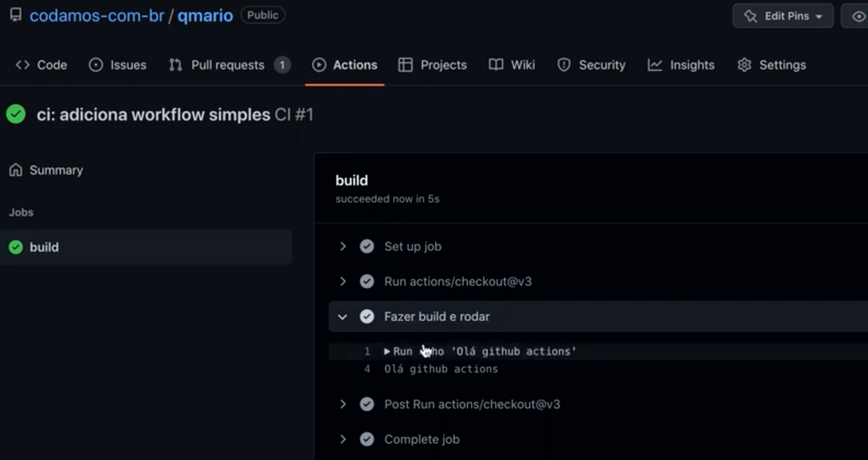Click the green check beside build job
The width and height of the screenshot is (868, 460).
coord(15,247)
